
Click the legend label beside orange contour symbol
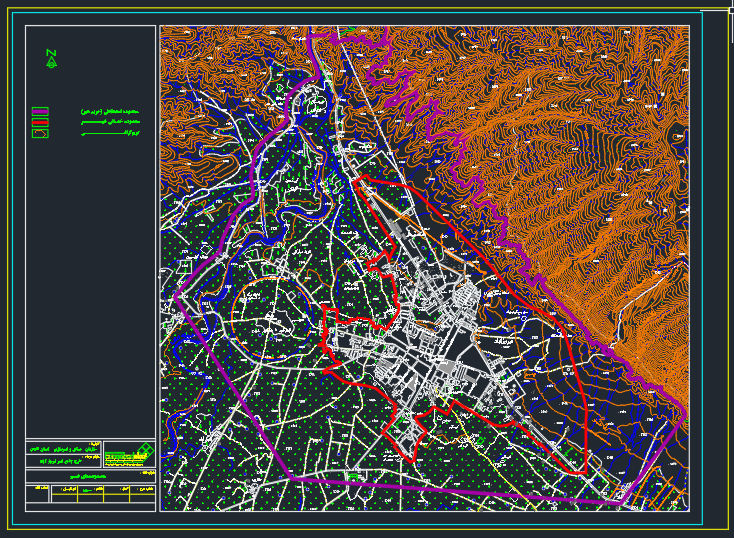tap(110, 133)
